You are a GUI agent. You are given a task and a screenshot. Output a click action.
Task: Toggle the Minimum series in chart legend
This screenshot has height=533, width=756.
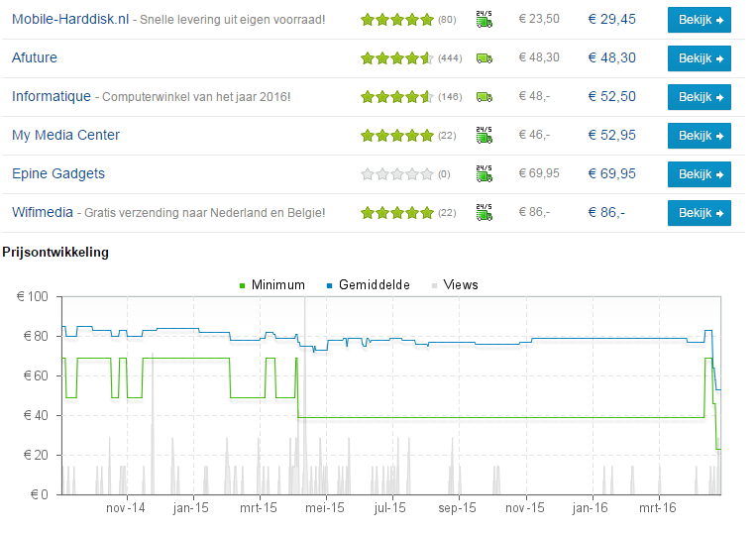272,284
